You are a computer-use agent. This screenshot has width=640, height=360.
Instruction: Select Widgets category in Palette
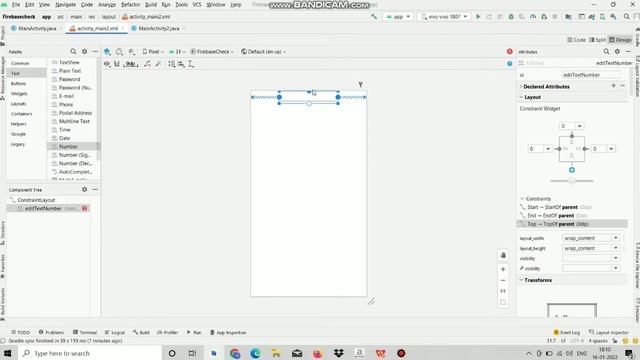(x=19, y=93)
